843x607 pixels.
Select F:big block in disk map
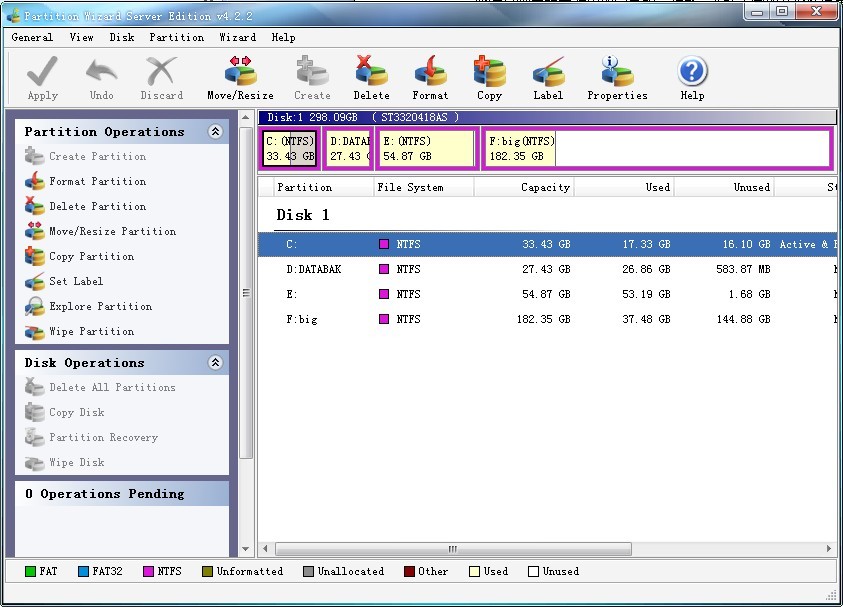(658, 149)
